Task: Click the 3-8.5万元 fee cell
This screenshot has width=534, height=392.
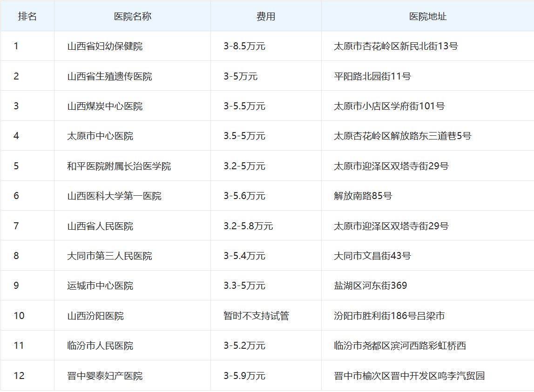Action: coord(244,46)
